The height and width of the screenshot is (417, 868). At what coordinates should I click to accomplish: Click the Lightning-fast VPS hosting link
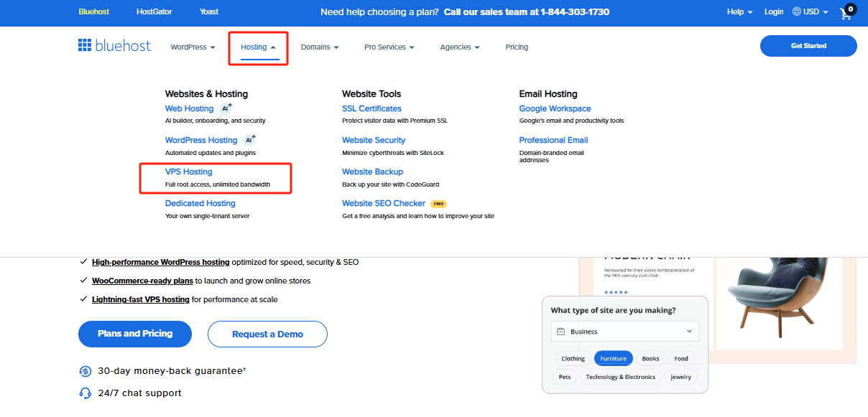click(141, 299)
